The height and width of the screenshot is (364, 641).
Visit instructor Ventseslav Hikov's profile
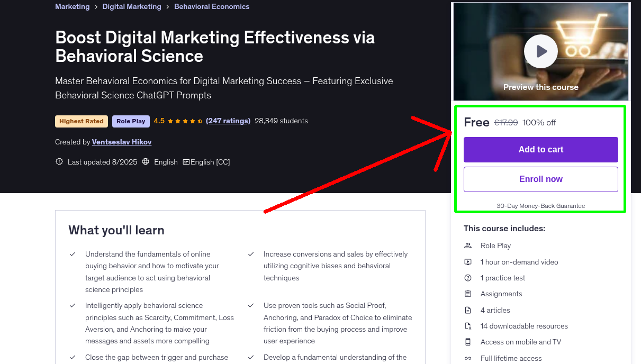[x=121, y=142]
